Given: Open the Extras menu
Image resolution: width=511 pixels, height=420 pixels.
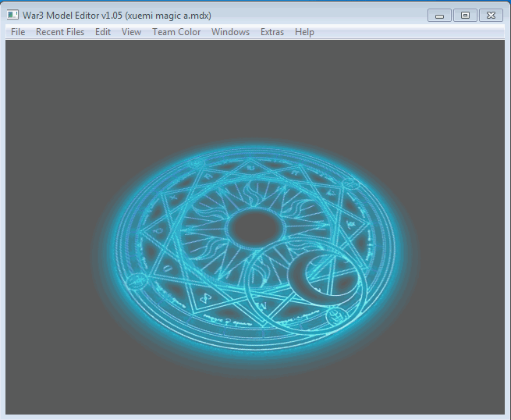Looking at the screenshot, I should coord(272,32).
